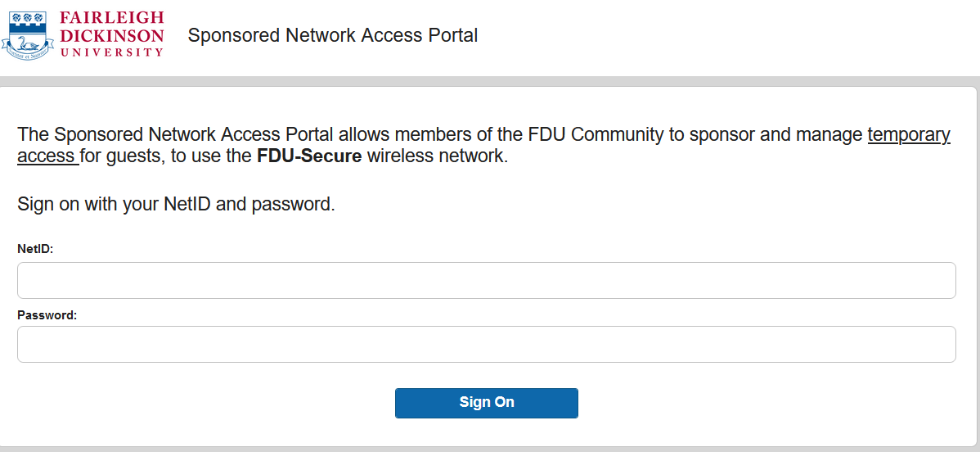Click the 'Sign on with your NetID' instruction text
Viewport: 980px width, 452px height.
pyautogui.click(x=176, y=204)
